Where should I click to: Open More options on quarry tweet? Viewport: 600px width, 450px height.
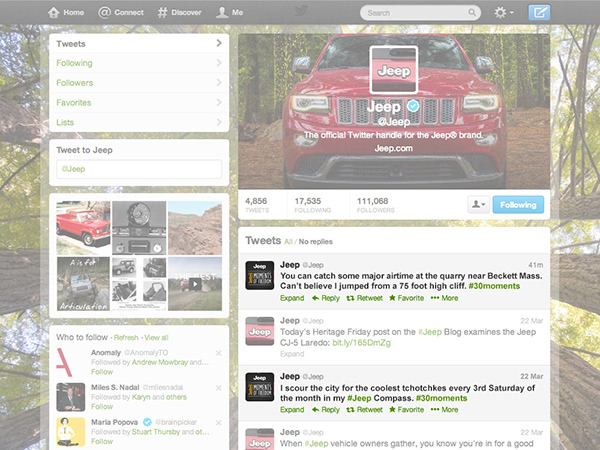pos(444,298)
